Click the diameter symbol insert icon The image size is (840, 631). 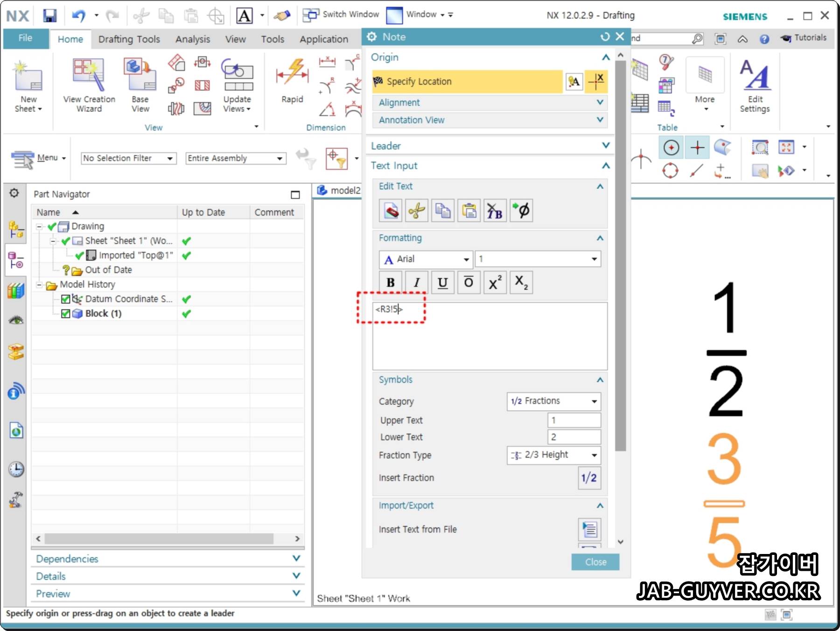pyautogui.click(x=521, y=211)
